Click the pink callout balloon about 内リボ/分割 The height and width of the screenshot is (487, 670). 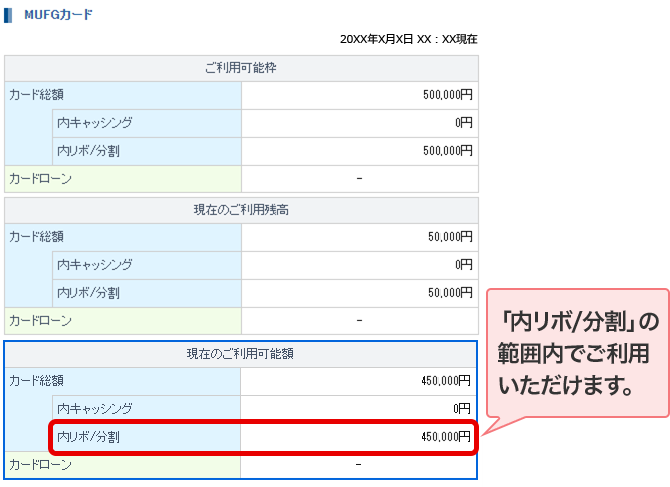click(x=578, y=353)
